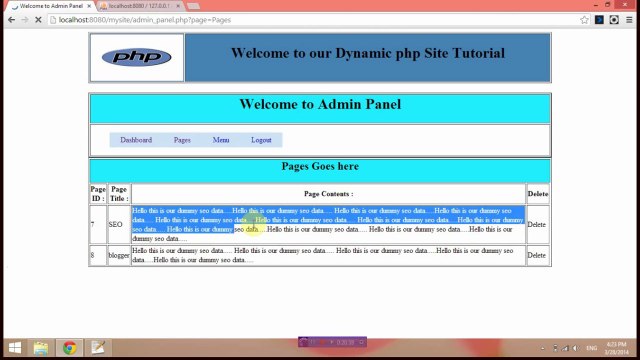Click the Dynamic php Site Tutorial heading

368,53
